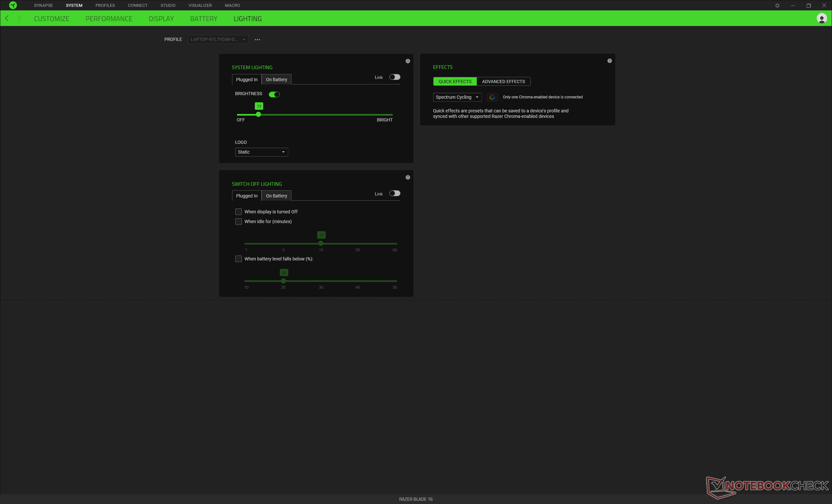Switch to the Performance tab
Viewport: 832px width, 504px height.
coord(109,19)
